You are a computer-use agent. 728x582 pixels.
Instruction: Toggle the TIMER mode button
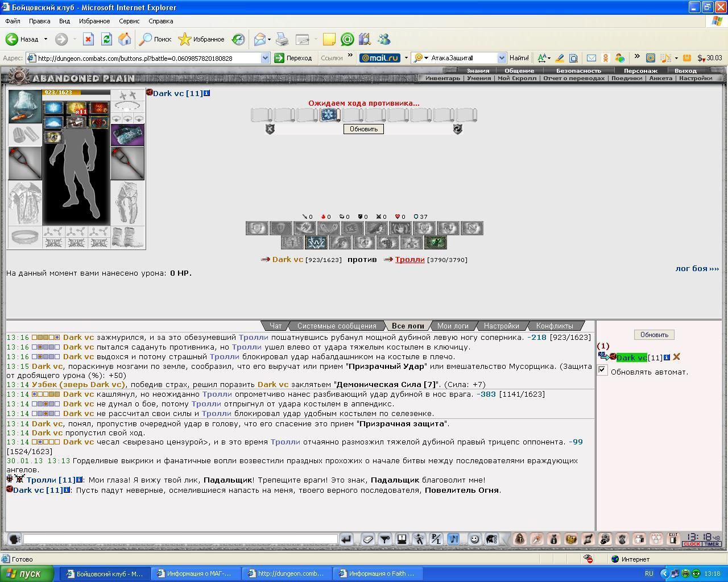712,544
